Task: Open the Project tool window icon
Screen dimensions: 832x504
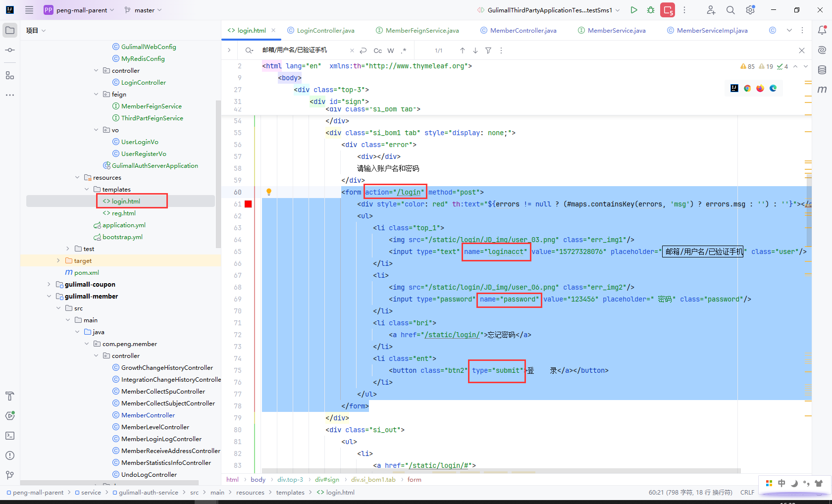Action: point(10,30)
